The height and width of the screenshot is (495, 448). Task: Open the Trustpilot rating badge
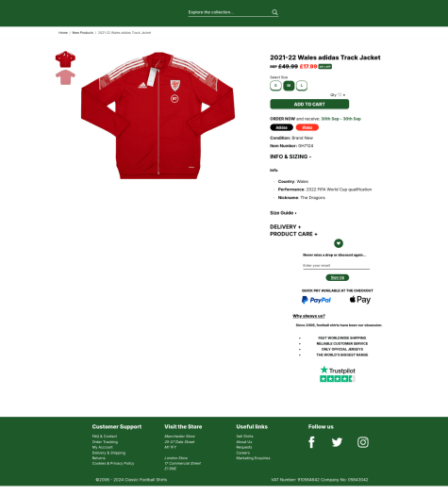pos(338,373)
